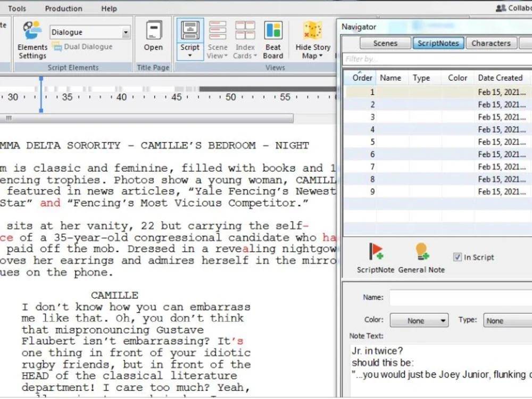The height and width of the screenshot is (399, 532).
Task: Select ScriptNote row 5
Action: (438, 142)
